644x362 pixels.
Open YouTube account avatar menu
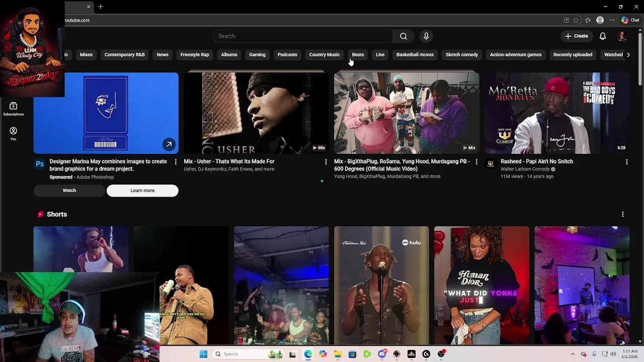click(622, 36)
